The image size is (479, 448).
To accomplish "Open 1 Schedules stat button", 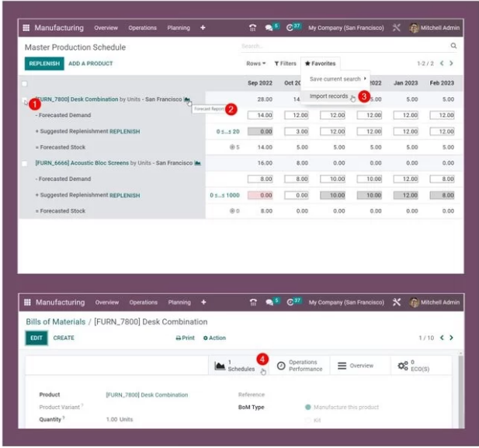I will pyautogui.click(x=238, y=366).
